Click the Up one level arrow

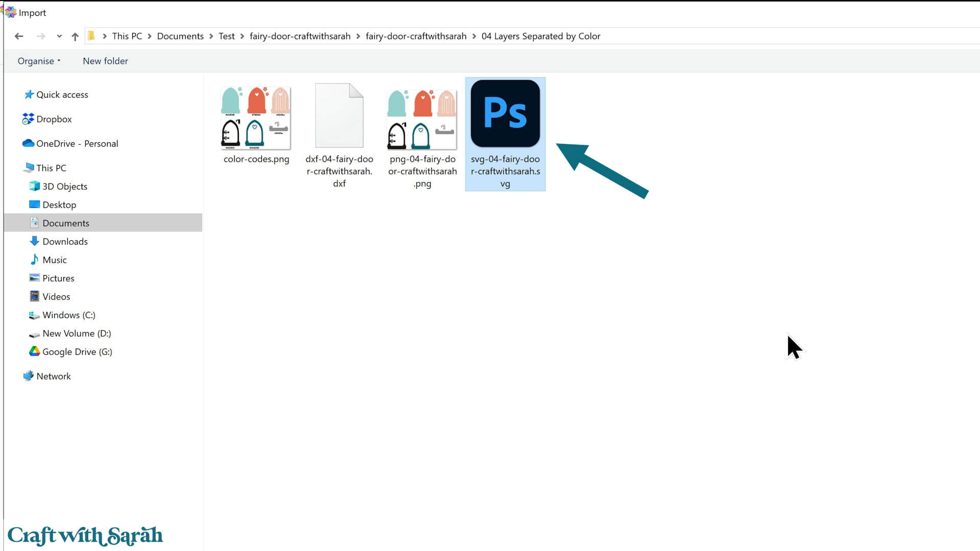[x=75, y=36]
